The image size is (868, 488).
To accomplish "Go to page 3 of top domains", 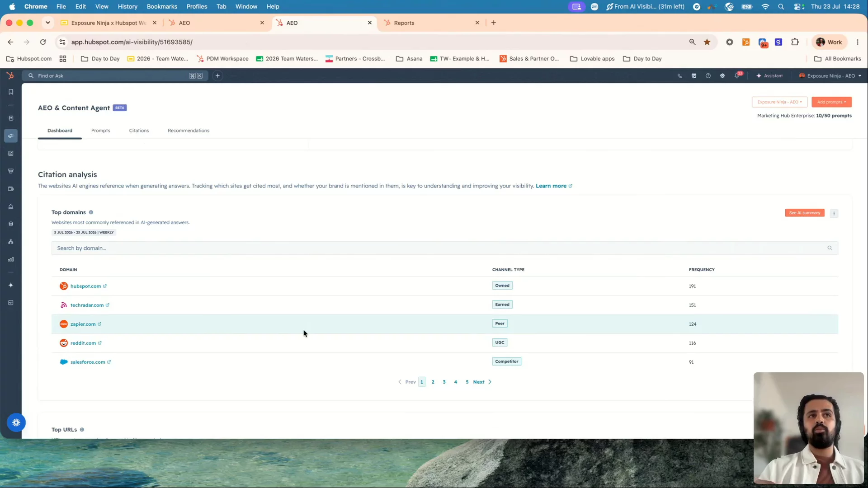I will tap(444, 382).
